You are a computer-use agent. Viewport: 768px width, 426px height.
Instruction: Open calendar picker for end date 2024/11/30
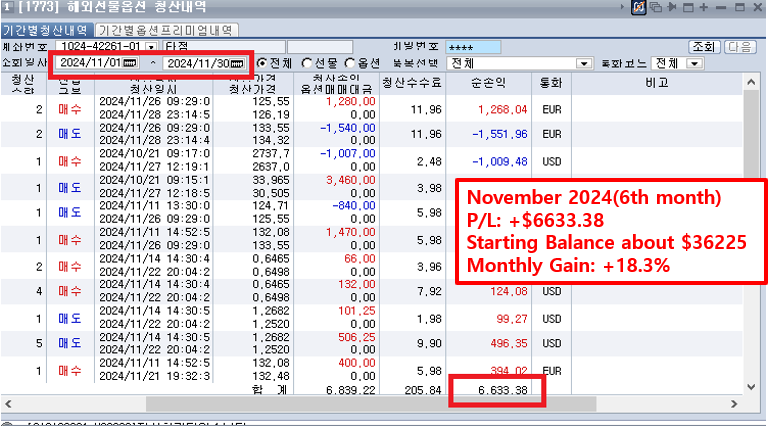235,63
